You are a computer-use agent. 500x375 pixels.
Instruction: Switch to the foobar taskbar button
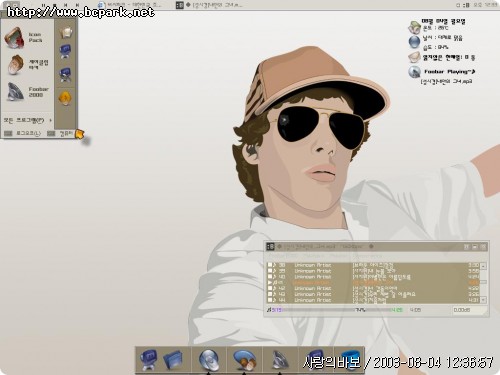pyautogui.click(x=209, y=5)
